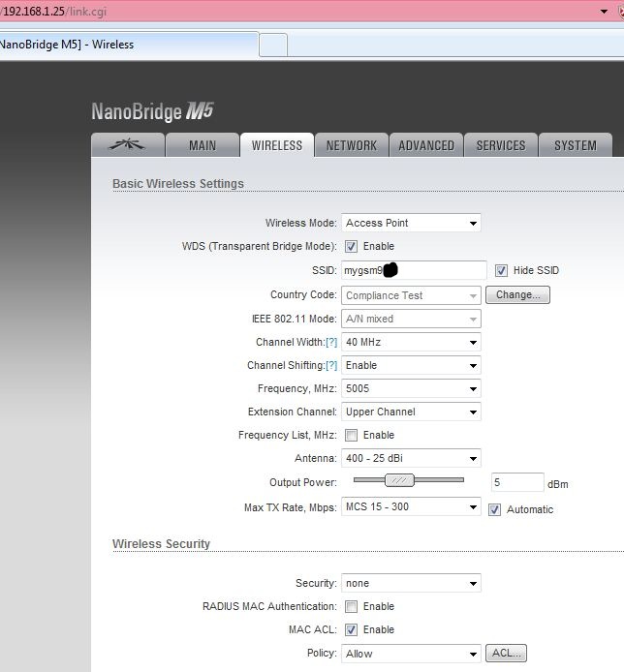The width and height of the screenshot is (624, 672).
Task: Open the IEEE 802.11 Mode dropdown
Action: pos(411,319)
